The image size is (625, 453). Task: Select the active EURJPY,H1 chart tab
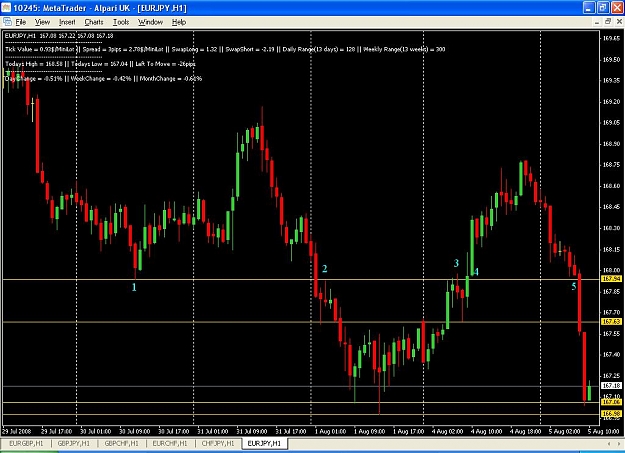point(264,443)
